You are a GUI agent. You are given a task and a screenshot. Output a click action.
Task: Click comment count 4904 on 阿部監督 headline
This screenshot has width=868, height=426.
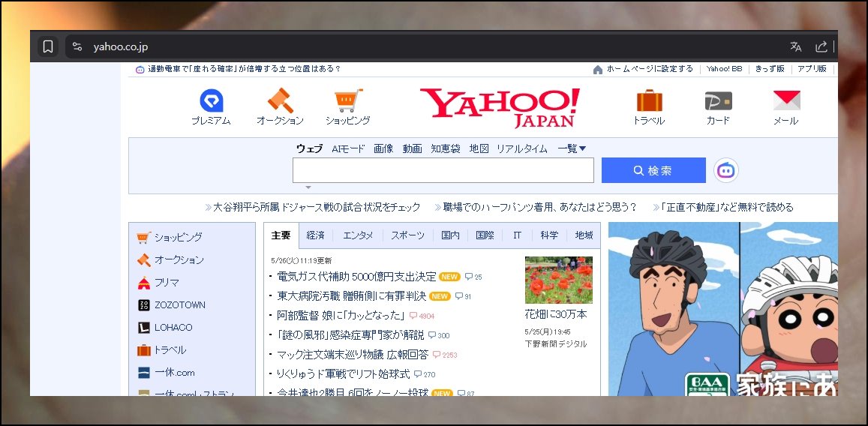[422, 316]
